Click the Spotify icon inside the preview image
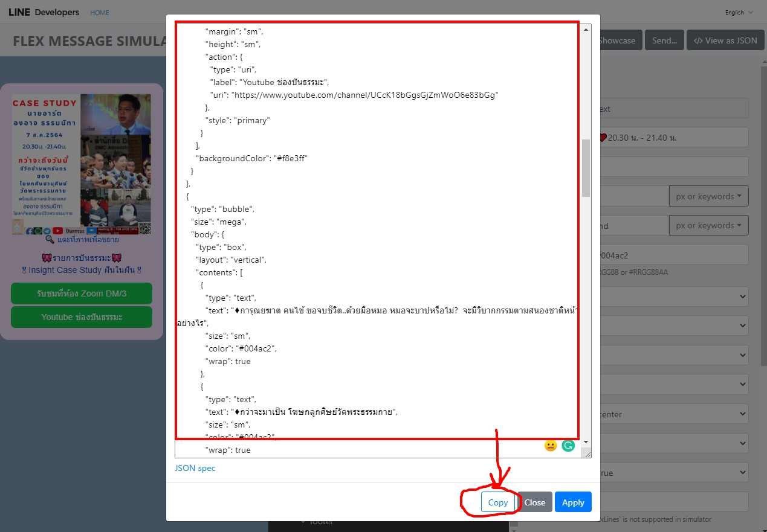767x532 pixels. (37, 231)
